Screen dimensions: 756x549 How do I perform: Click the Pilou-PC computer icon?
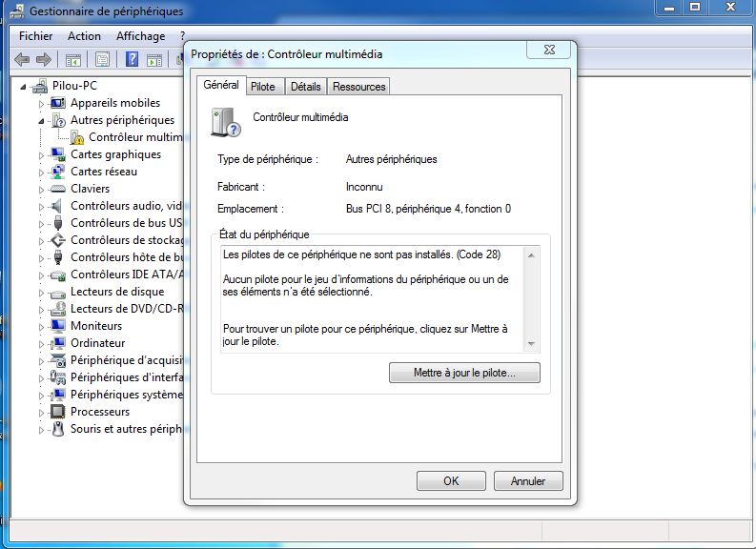coord(40,86)
